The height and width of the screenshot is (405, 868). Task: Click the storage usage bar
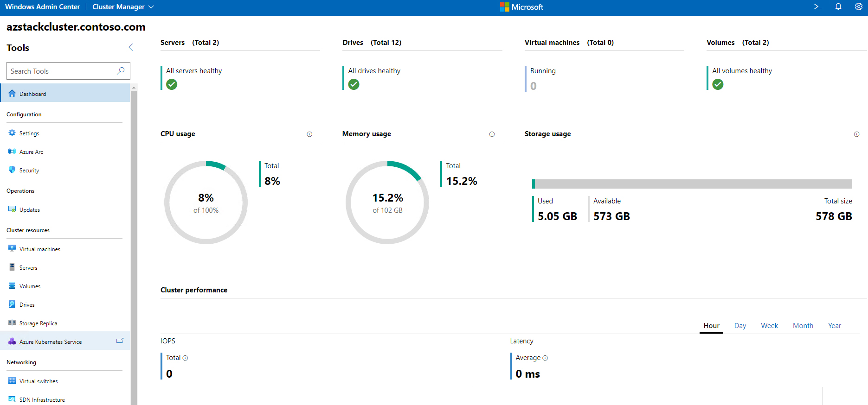click(x=692, y=184)
